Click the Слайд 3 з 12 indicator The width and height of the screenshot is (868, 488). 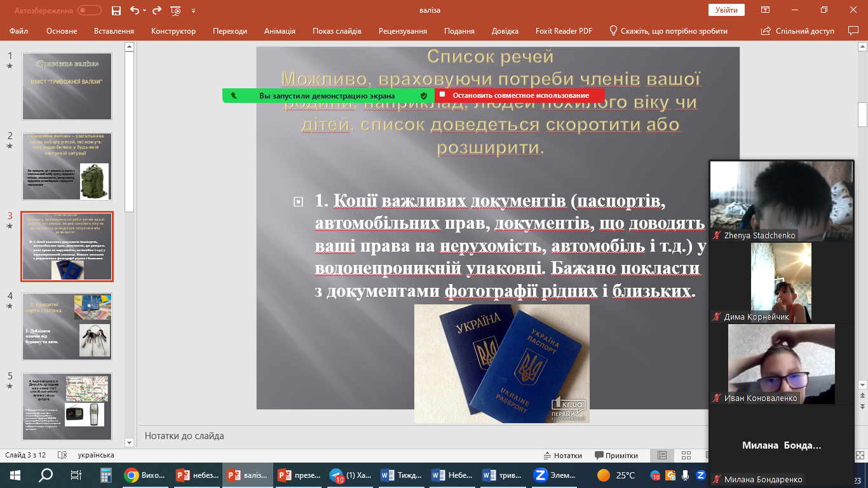pos(25,456)
